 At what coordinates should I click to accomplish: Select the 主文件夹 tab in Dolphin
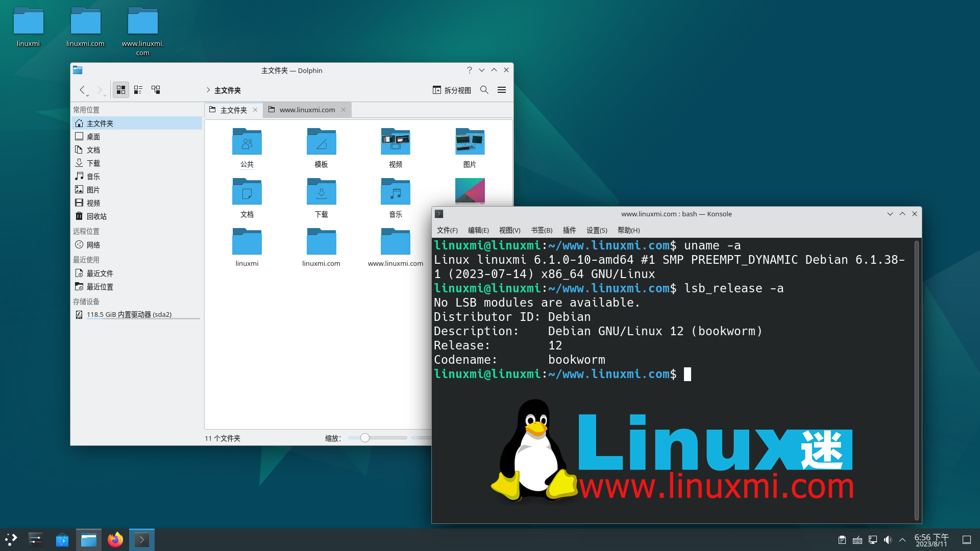coord(234,110)
